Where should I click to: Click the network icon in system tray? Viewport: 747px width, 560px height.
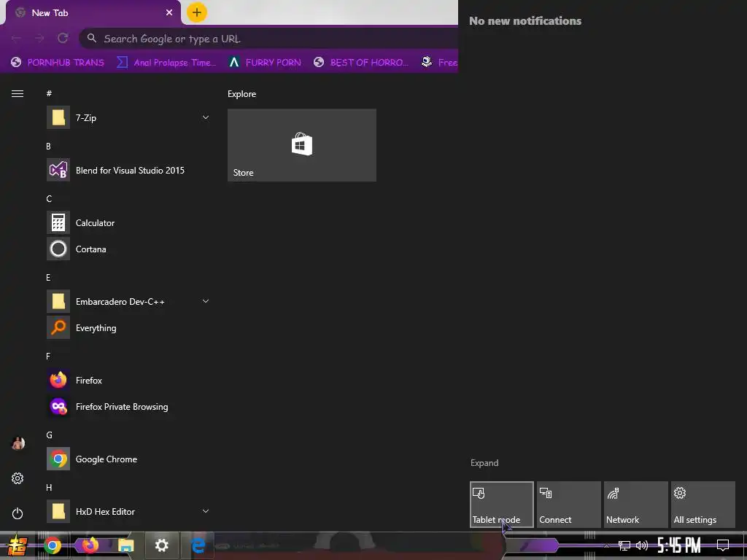(x=624, y=545)
